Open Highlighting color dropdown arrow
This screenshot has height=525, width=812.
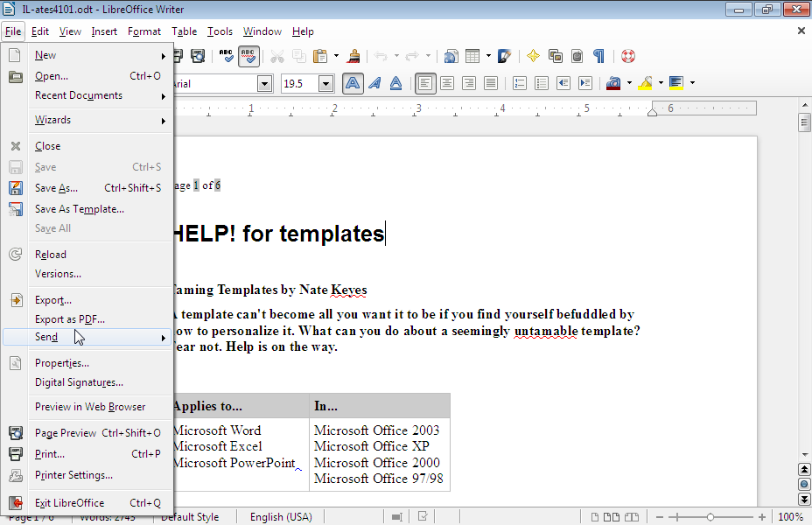661,83
